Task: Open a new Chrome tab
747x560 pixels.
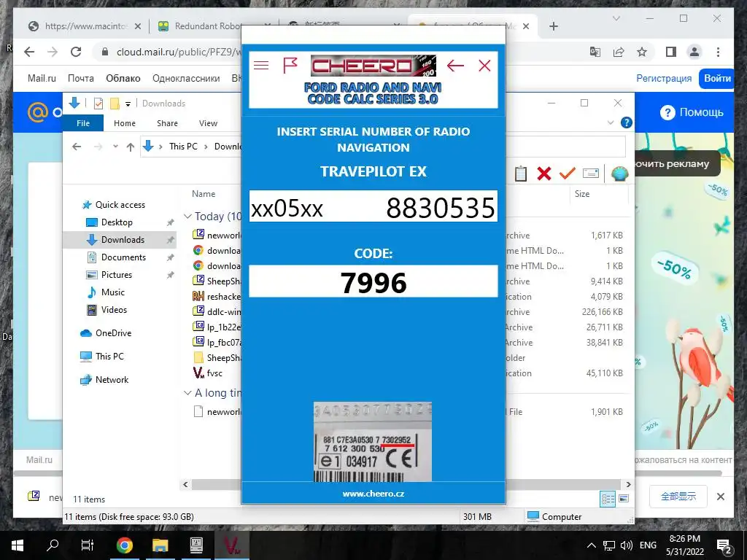Action: tap(553, 26)
